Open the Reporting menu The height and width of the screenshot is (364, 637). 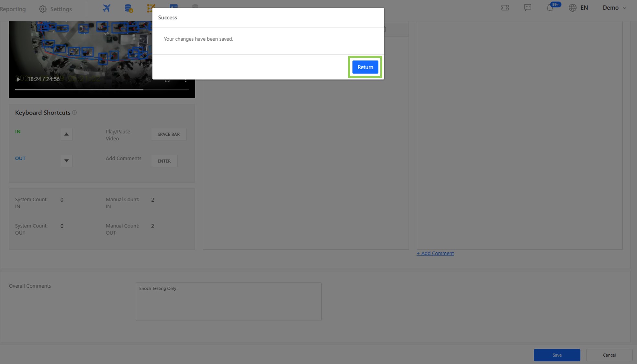pos(13,9)
